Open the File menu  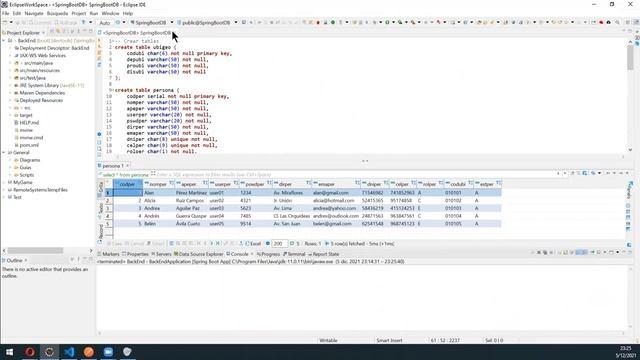coord(5,13)
